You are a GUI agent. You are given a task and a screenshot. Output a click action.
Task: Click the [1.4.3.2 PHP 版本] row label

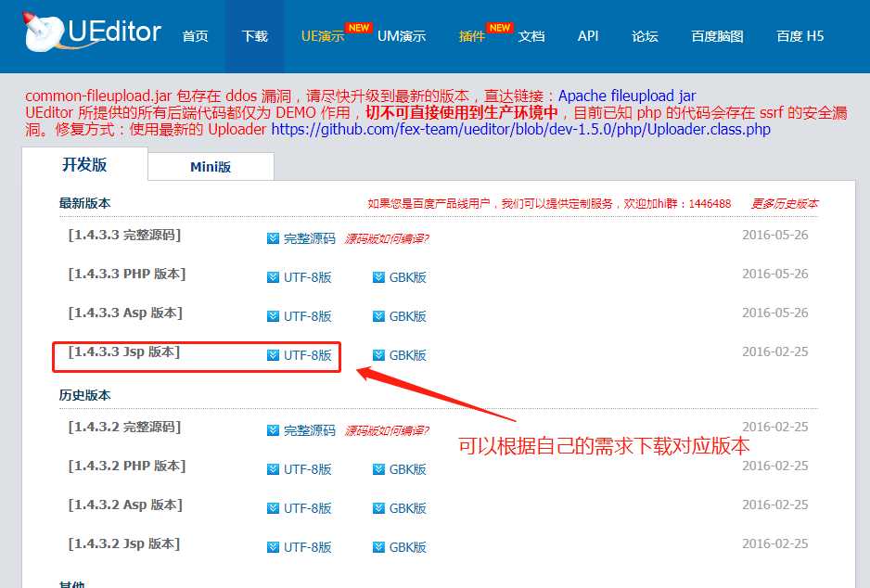[x=127, y=466]
